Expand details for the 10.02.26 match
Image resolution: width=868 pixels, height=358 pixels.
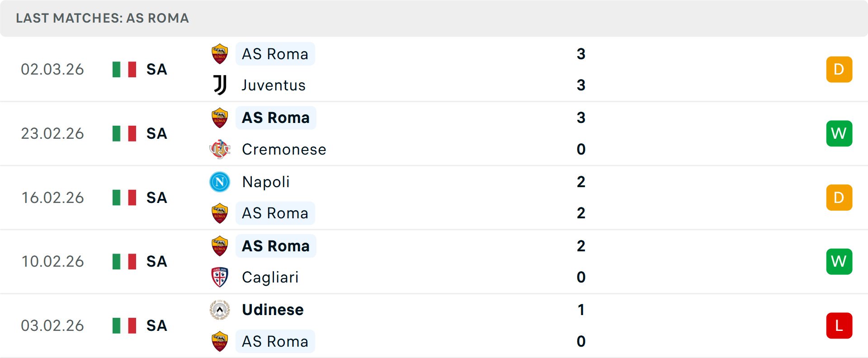pyautogui.click(x=434, y=261)
